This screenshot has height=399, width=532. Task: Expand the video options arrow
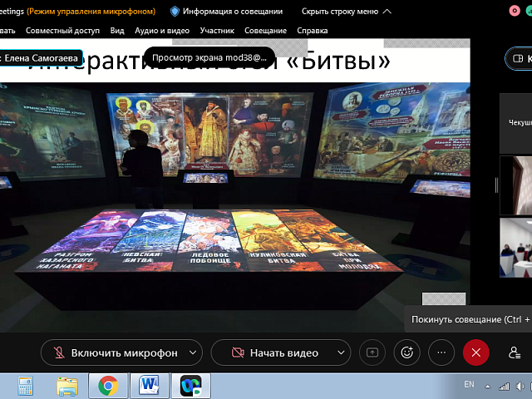point(340,352)
